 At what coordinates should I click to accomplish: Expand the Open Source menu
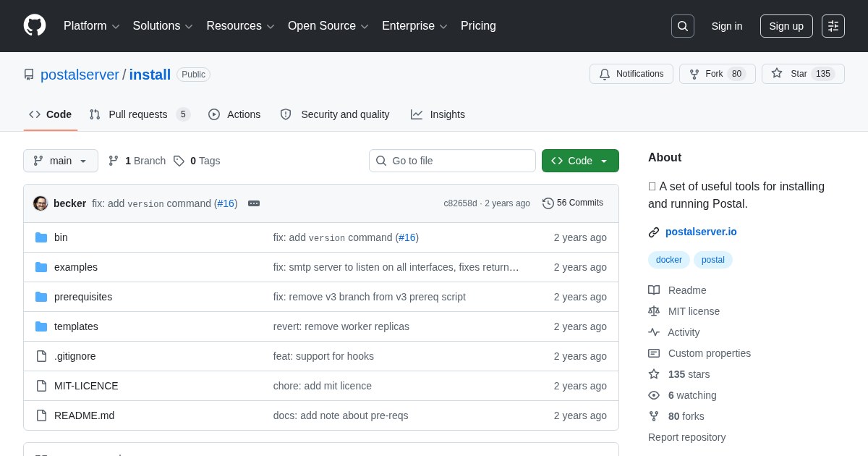point(328,26)
